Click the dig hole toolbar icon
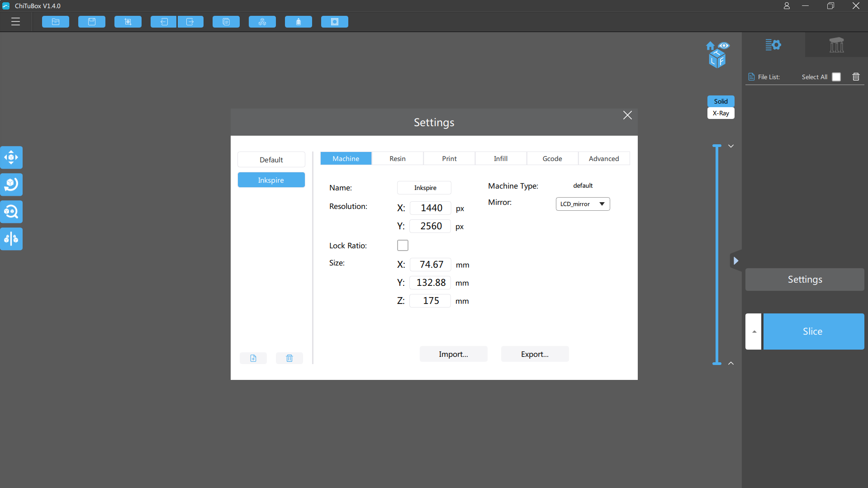The width and height of the screenshot is (868, 488). pyautogui.click(x=335, y=22)
